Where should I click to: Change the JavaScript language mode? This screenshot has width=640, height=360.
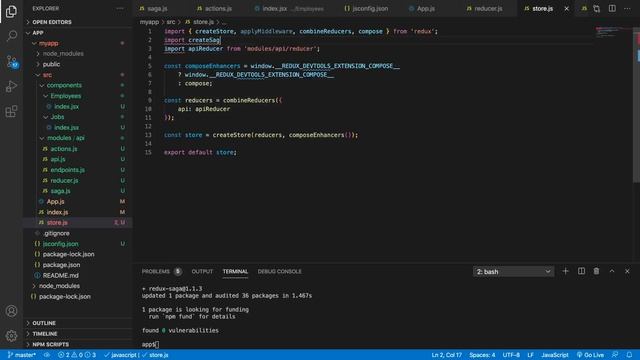pyautogui.click(x=554, y=355)
